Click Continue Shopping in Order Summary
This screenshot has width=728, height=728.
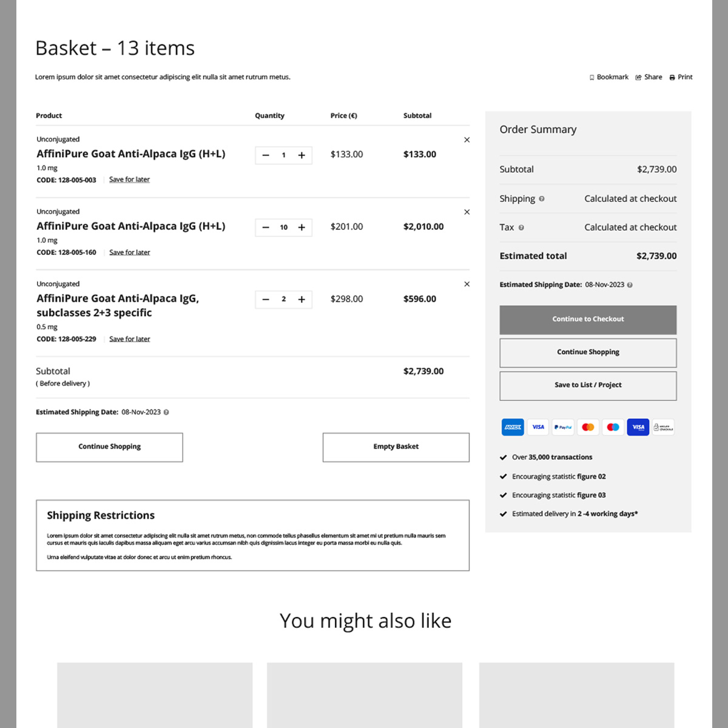(x=588, y=352)
